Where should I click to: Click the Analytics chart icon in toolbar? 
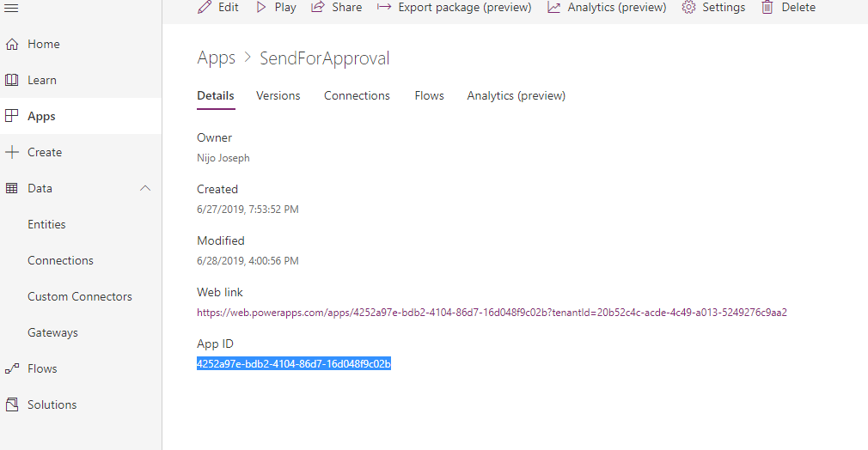(554, 8)
